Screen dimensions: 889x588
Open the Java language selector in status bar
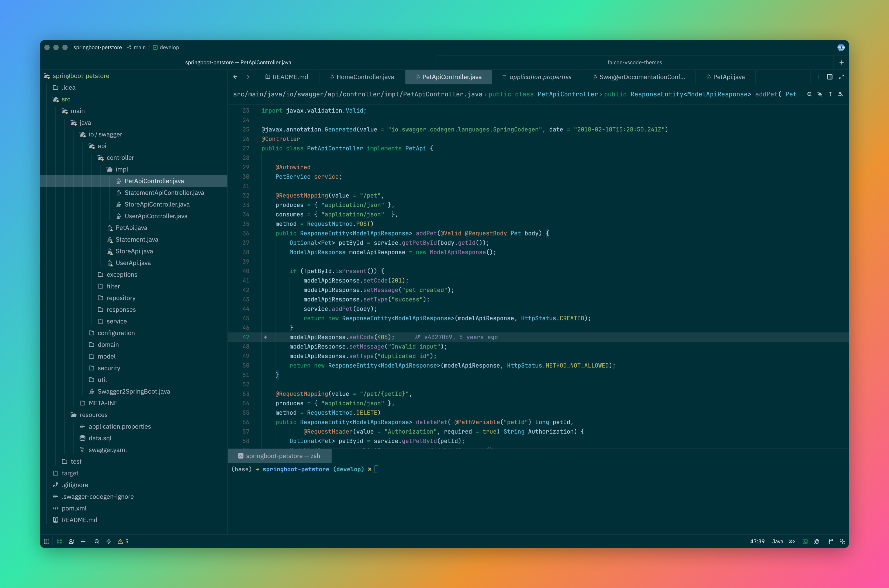tap(778, 541)
